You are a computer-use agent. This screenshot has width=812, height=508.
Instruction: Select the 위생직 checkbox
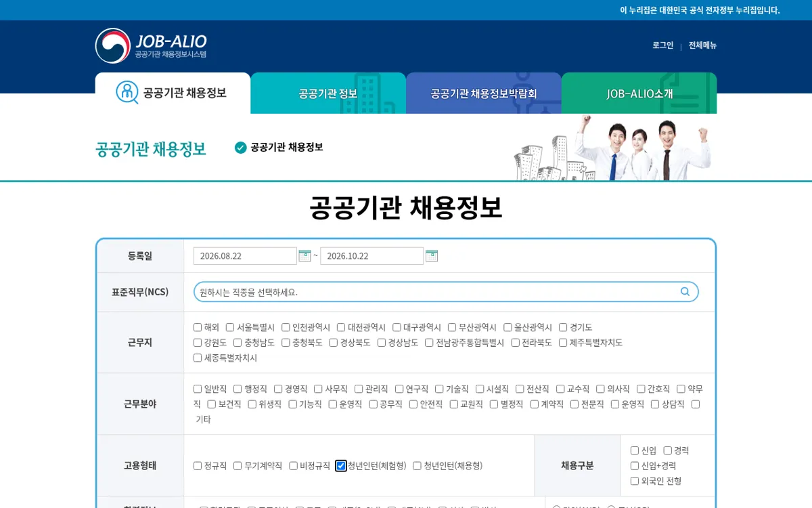pos(252,404)
